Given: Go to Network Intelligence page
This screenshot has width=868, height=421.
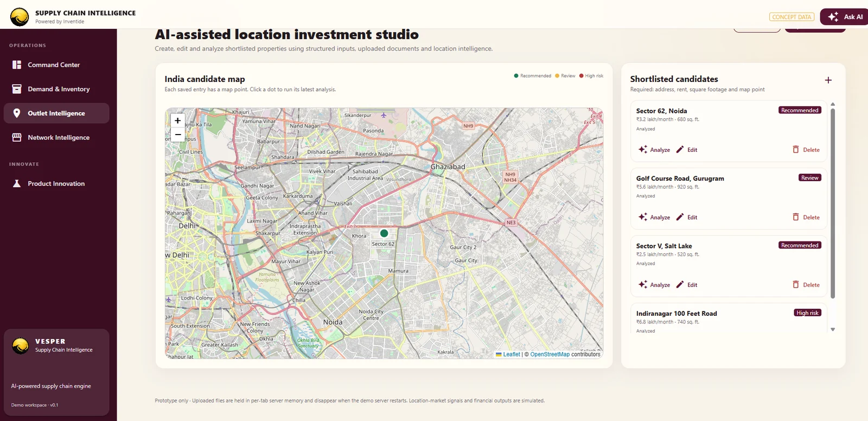Looking at the screenshot, I should [56, 138].
